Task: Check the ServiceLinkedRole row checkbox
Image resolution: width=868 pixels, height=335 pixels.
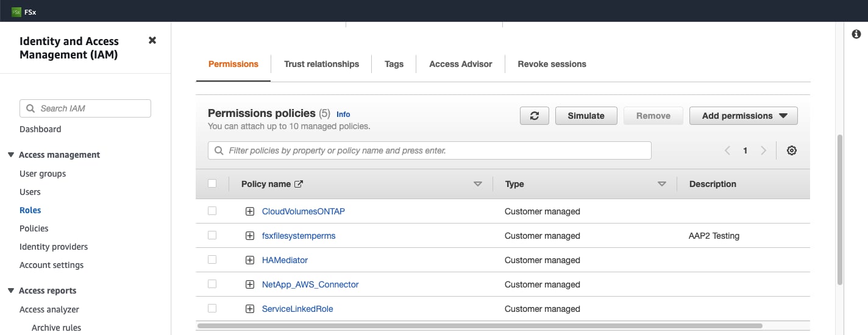Action: 212,308
